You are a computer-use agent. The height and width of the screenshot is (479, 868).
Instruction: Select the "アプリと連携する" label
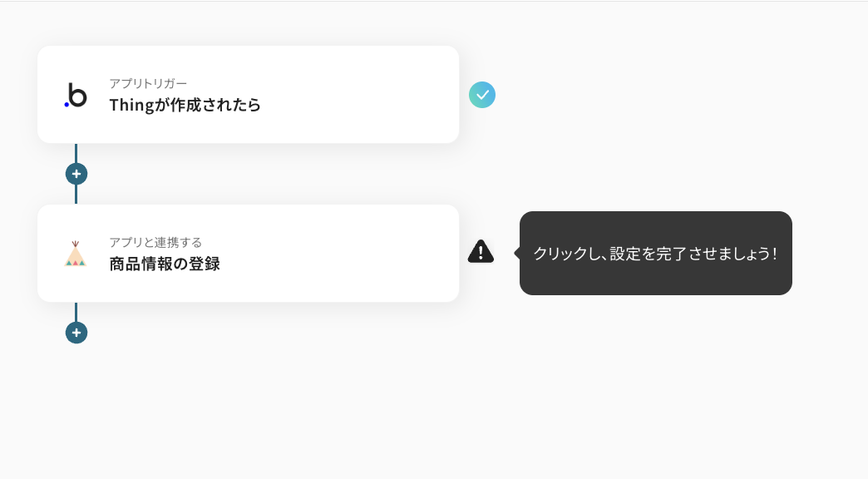click(155, 242)
